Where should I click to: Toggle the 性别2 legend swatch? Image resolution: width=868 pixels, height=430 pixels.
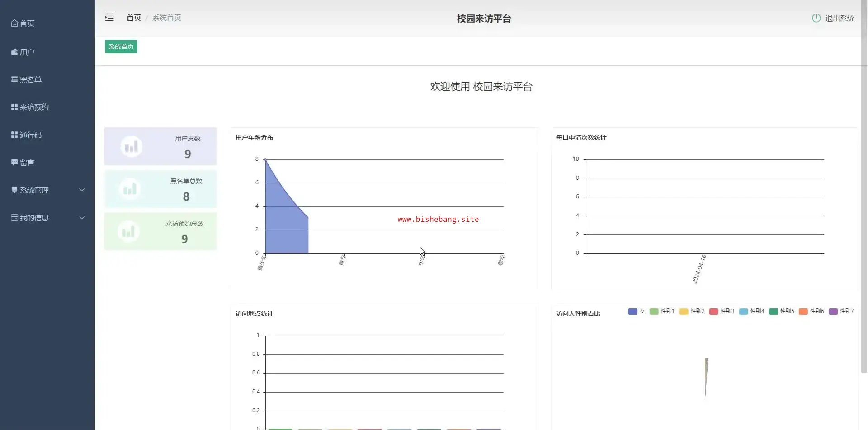684,311
